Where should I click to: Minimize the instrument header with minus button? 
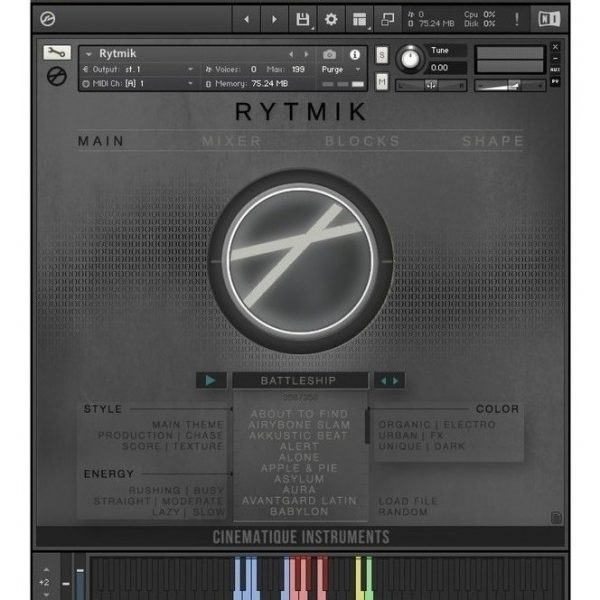(x=555, y=59)
